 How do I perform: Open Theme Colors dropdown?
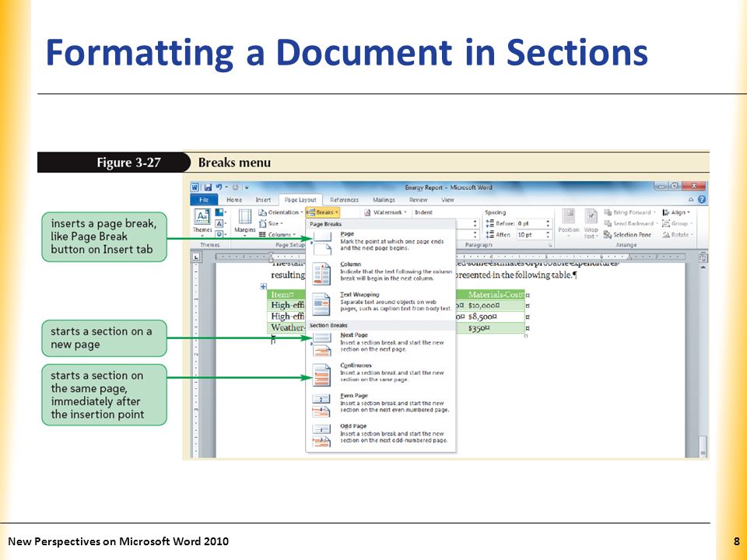220,212
